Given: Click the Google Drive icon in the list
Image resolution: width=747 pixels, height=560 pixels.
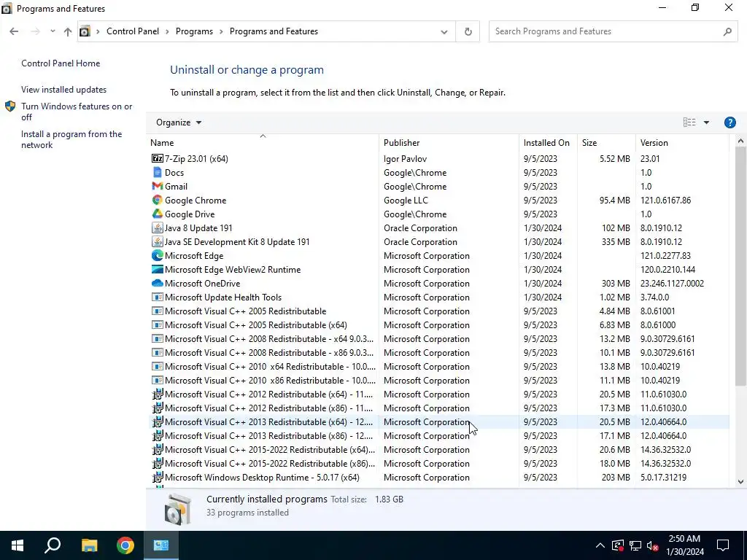Looking at the screenshot, I should 158,214.
